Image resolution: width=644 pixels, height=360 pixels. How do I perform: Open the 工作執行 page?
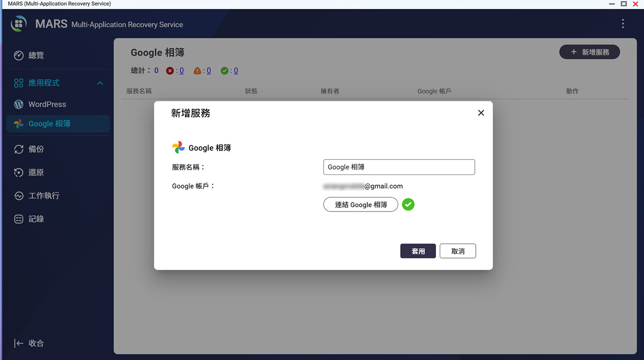[58, 195]
